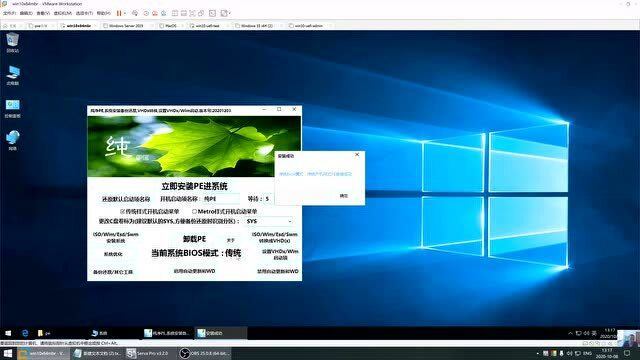Click the boot entry name field 纯PE
640x360 pixels.
click(221, 199)
